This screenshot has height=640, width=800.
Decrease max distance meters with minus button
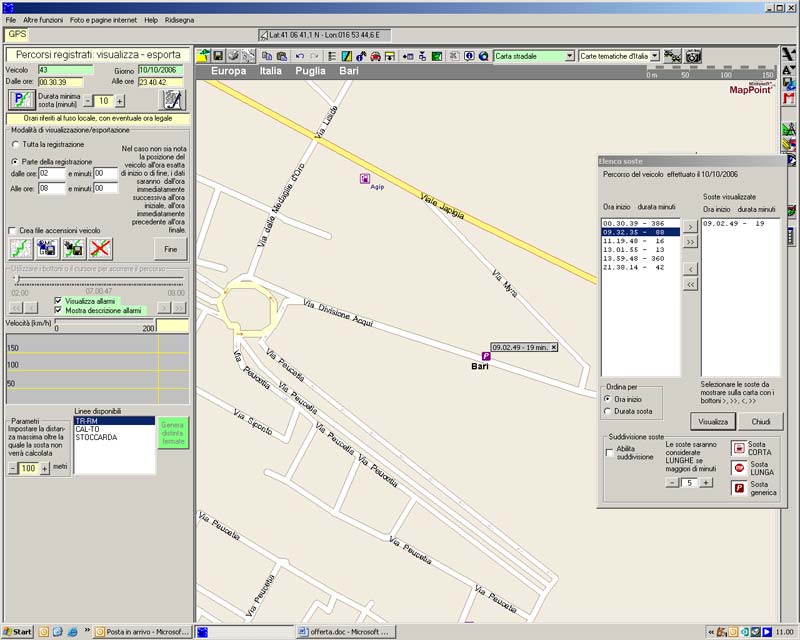pos(13,469)
